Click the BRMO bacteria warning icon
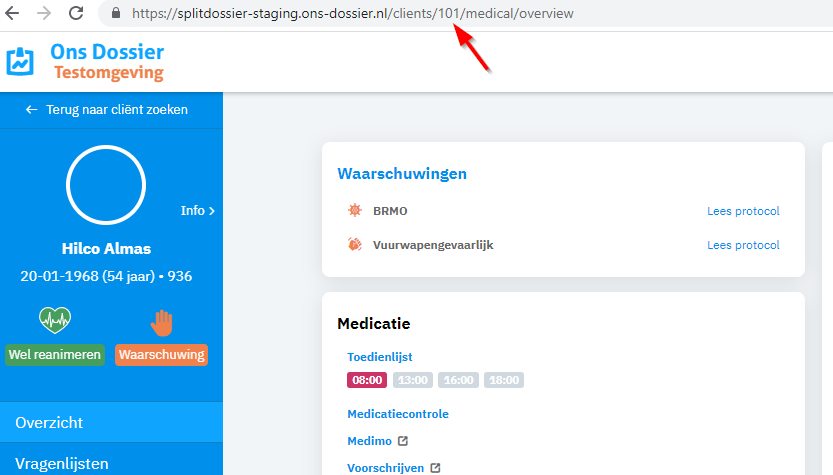Image resolution: width=833 pixels, height=475 pixels. coord(355,210)
